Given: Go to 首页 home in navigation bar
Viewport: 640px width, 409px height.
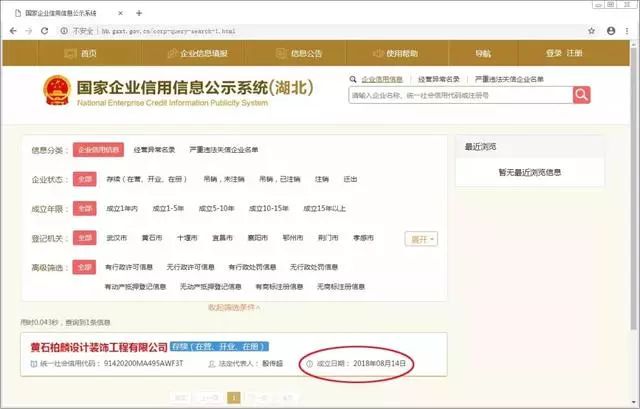Looking at the screenshot, I should coord(83,53).
